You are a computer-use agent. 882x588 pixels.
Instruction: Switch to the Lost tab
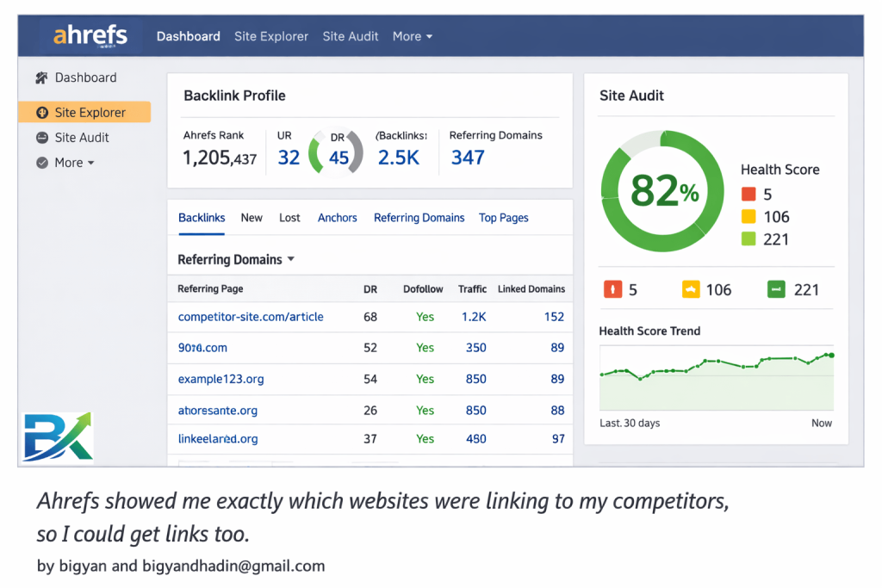289,218
